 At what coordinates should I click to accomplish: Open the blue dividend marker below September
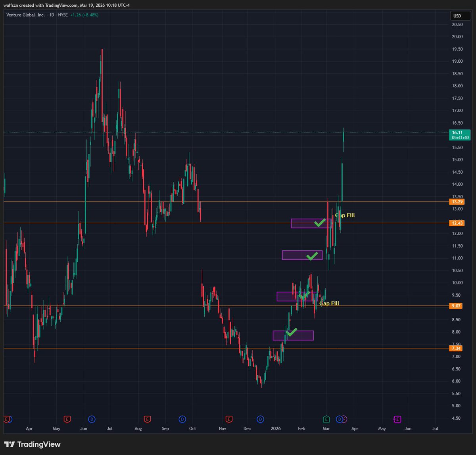(x=182, y=419)
